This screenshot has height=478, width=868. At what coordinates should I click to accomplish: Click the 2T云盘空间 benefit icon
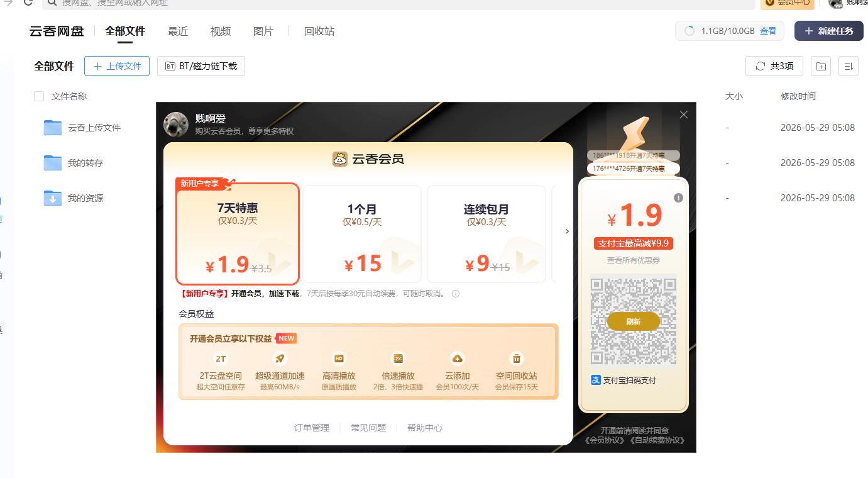[221, 358]
